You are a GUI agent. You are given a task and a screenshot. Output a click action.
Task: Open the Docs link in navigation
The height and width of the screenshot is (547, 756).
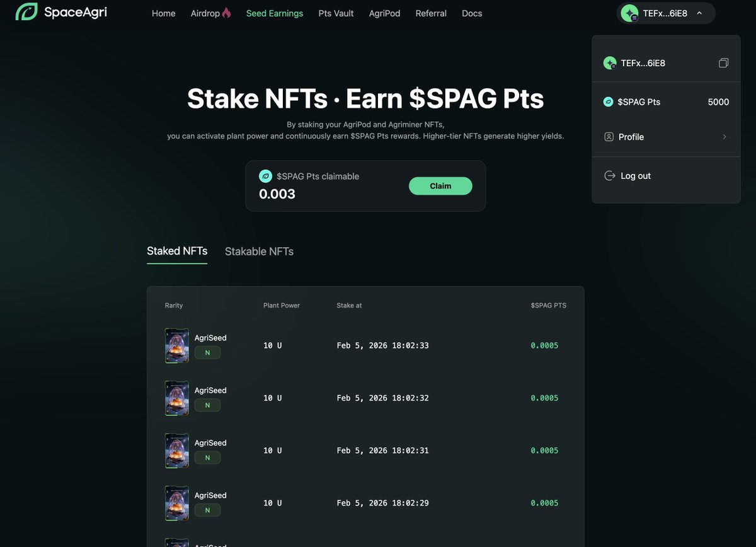coord(472,13)
